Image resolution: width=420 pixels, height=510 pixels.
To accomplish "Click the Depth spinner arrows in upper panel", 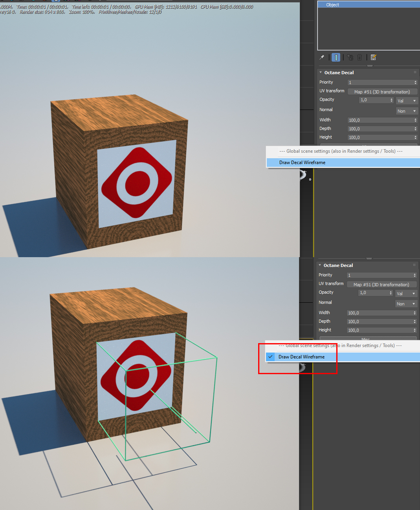I will coord(415,129).
